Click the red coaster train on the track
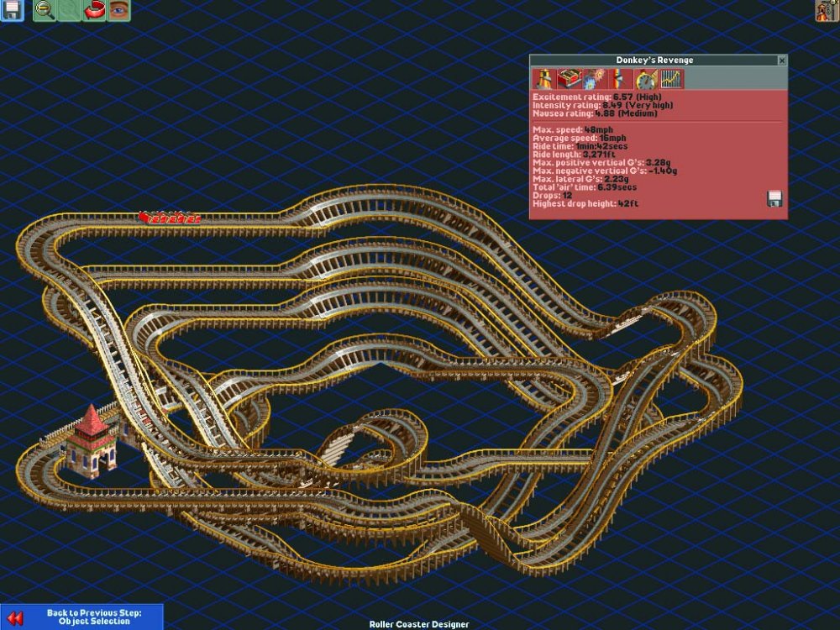This screenshot has width=840, height=630. [x=171, y=218]
